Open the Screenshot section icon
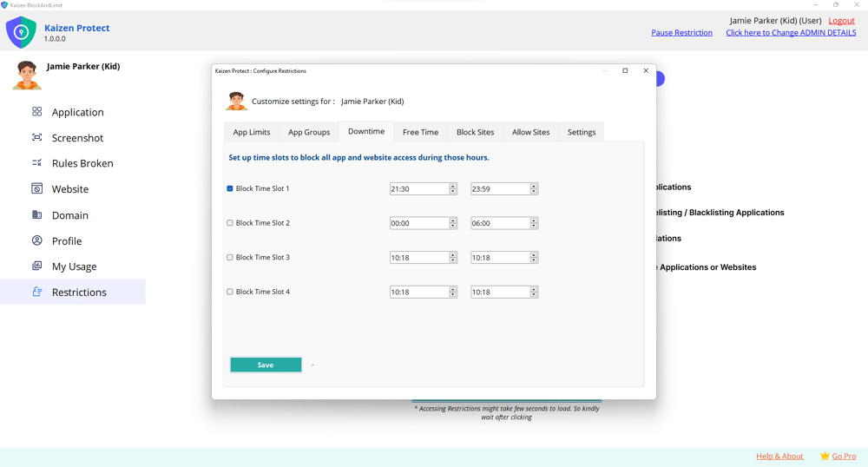 (x=36, y=137)
